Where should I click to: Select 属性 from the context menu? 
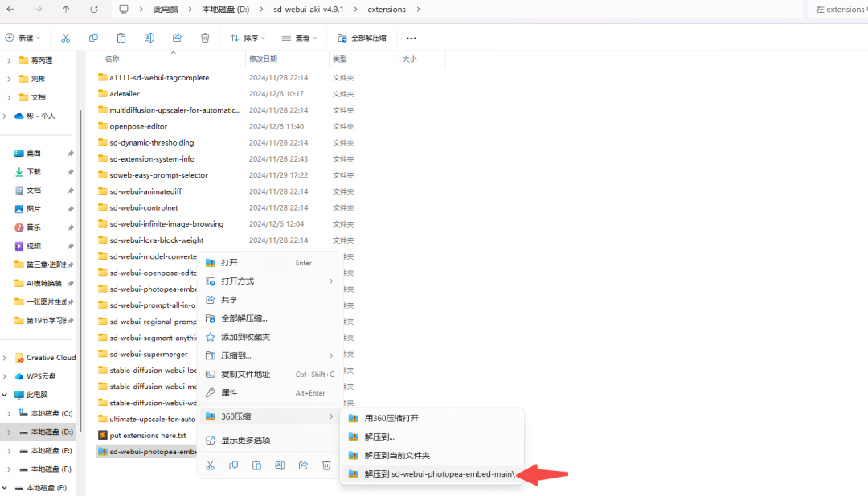tap(229, 392)
